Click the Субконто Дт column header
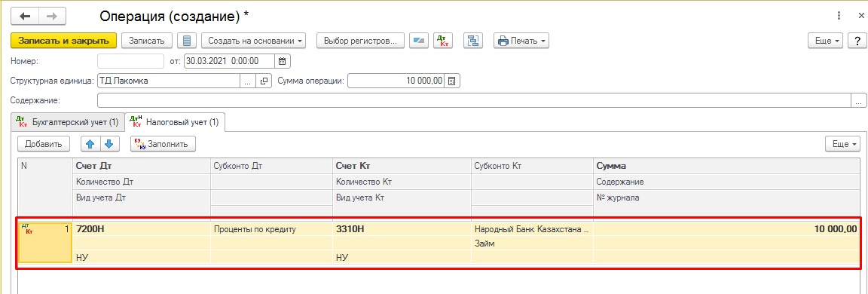Viewport: 868px width, 294px height. point(271,166)
